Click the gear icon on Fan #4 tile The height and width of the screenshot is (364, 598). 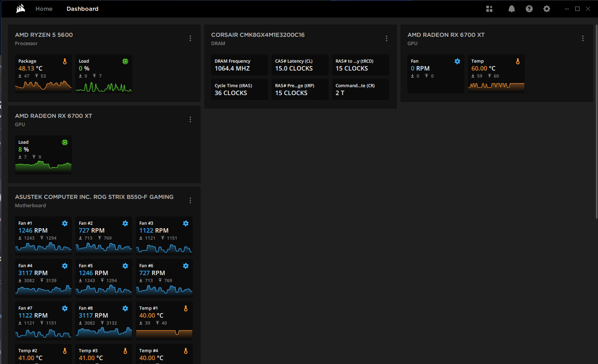coord(65,266)
